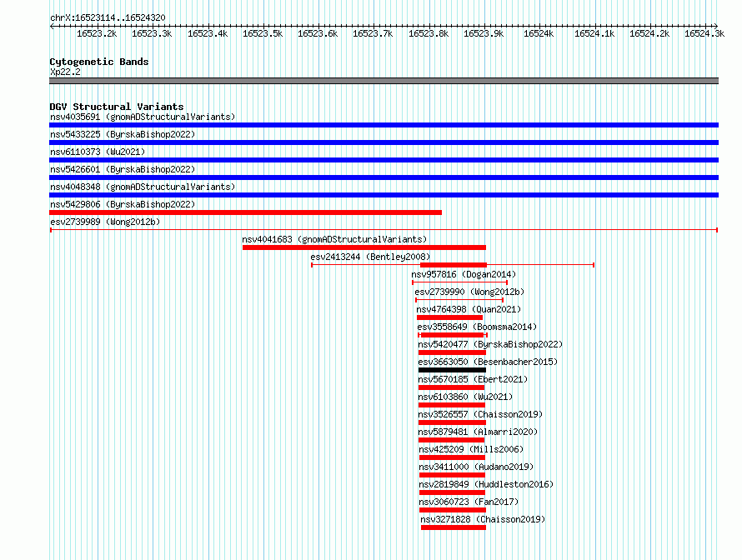Select the thin red line for esv2739989
Viewport: 742px width, 560px height.
(384, 230)
